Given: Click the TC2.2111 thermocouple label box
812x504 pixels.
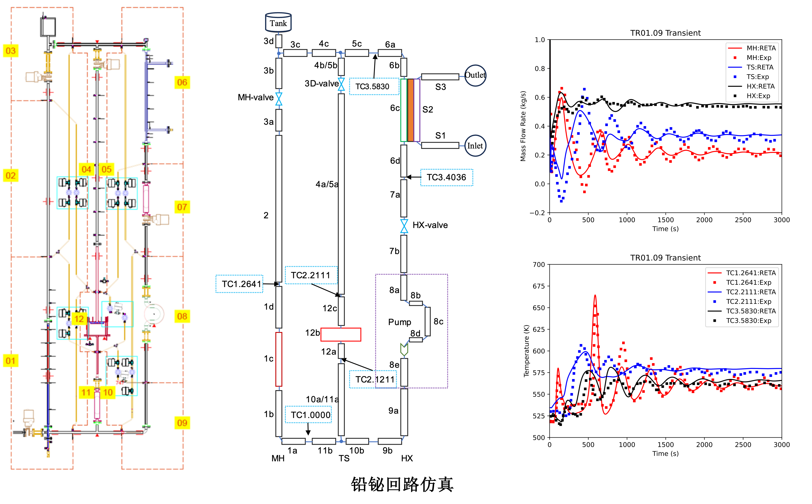Looking at the screenshot, I should 311,275.
